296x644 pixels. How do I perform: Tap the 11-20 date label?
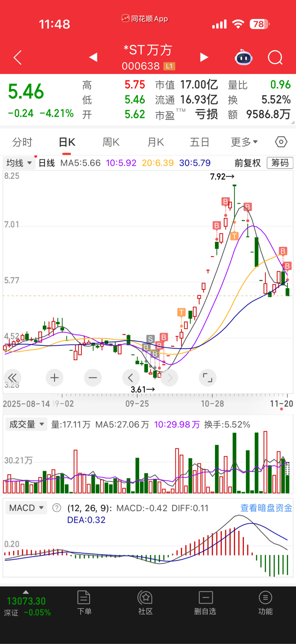pos(281,403)
